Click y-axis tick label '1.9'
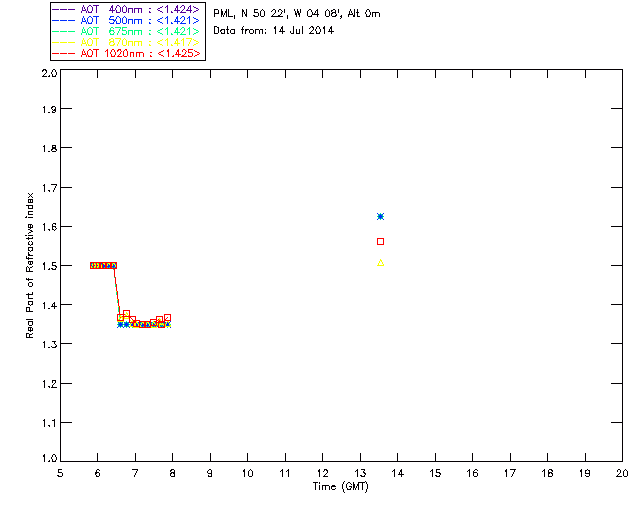 (49, 109)
